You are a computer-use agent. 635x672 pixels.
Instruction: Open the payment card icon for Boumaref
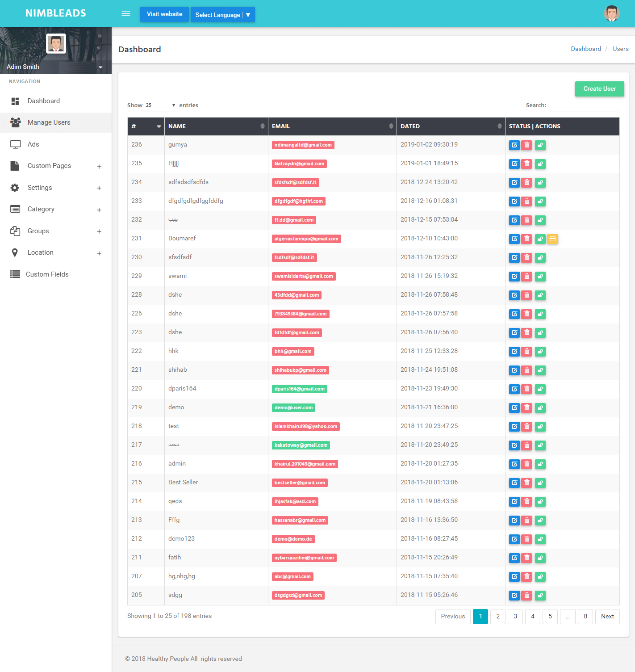click(x=553, y=239)
